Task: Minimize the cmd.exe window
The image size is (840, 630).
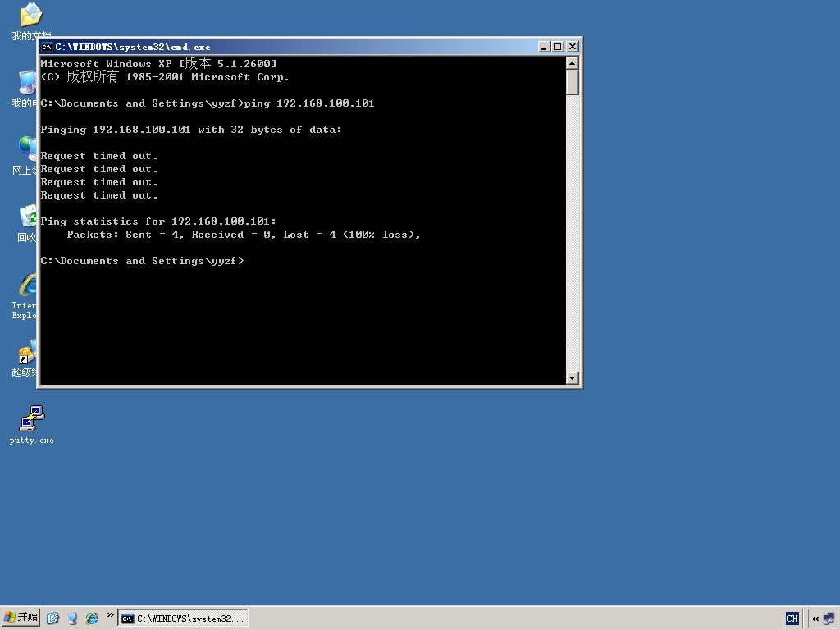Action: tap(544, 47)
